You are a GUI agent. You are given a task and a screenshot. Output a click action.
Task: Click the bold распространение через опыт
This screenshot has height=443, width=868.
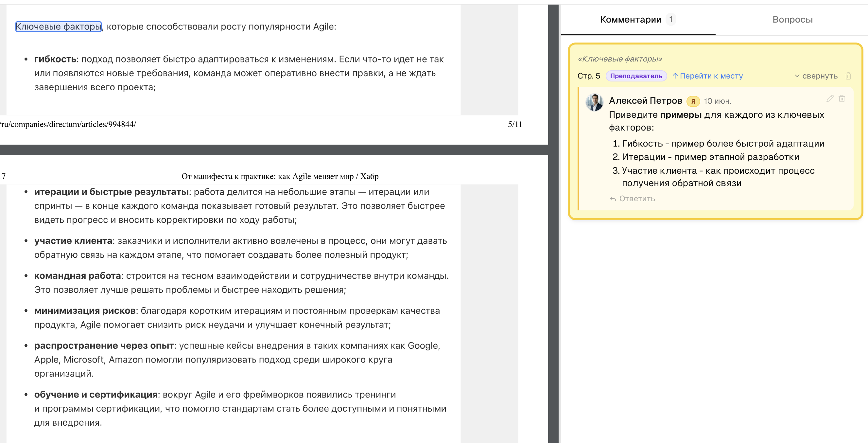click(x=104, y=346)
